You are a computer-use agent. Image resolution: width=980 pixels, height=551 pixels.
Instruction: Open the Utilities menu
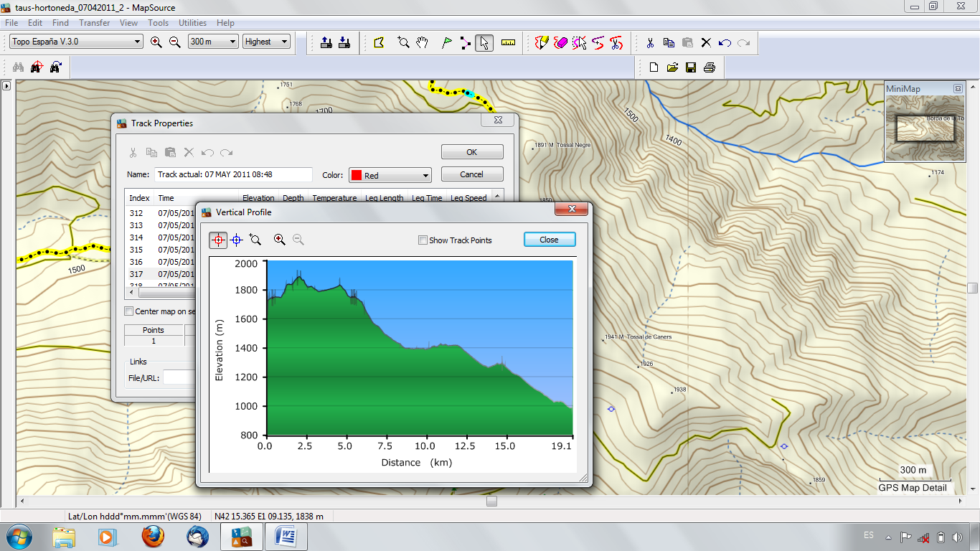coord(193,23)
